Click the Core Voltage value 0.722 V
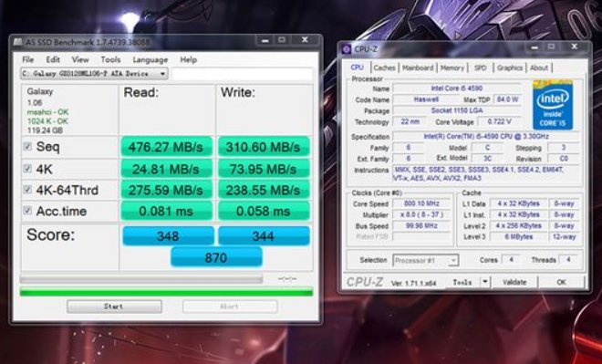This screenshot has height=364, width=602. [500, 121]
